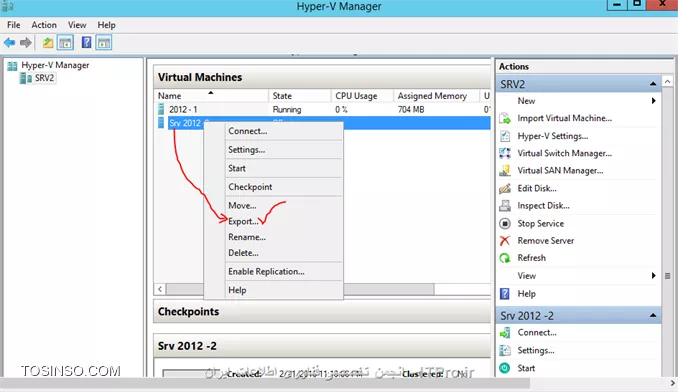Image resolution: width=678 pixels, height=392 pixels.
Task: Click the Import Virtual Machine icon
Action: 505,118
